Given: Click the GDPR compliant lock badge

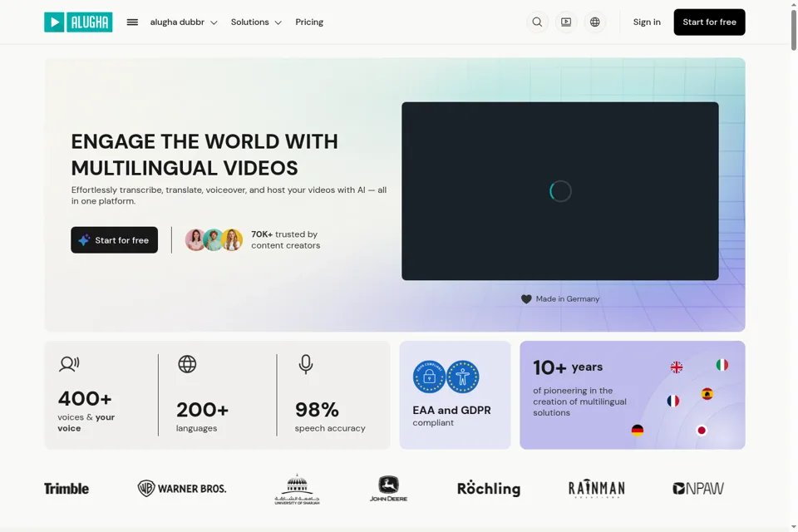Looking at the screenshot, I should (x=429, y=377).
